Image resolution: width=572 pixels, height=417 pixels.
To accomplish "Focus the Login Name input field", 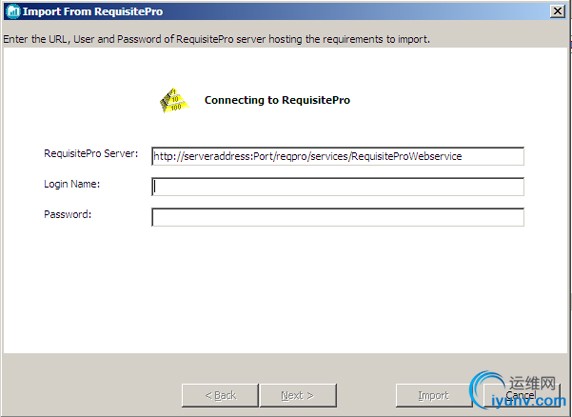I will [x=338, y=186].
